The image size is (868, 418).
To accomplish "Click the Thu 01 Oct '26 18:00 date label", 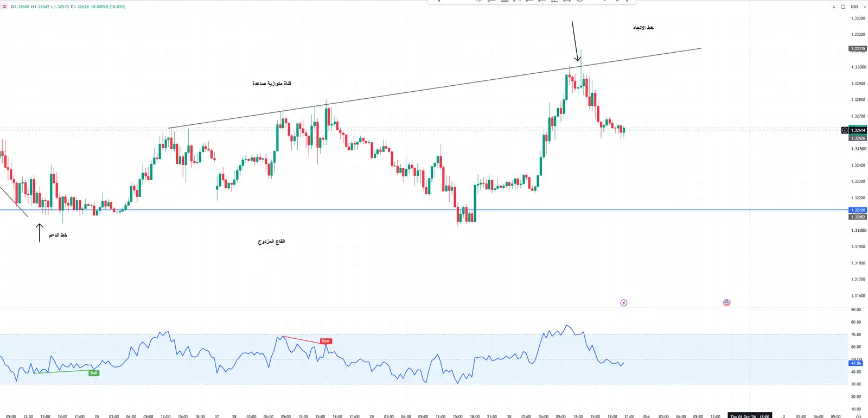I will 750,416.
